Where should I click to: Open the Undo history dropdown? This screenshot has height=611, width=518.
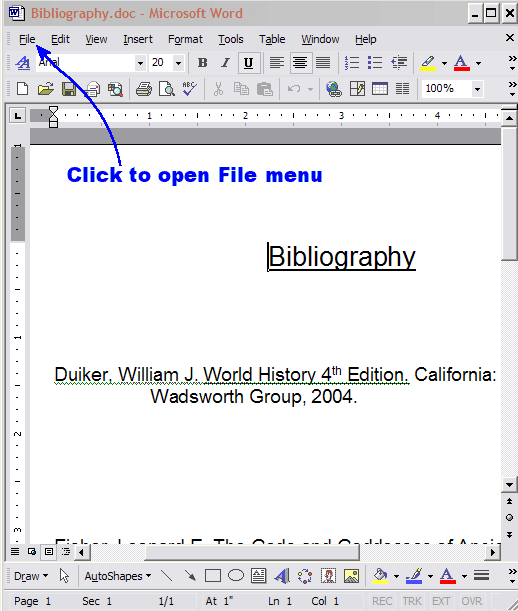310,89
